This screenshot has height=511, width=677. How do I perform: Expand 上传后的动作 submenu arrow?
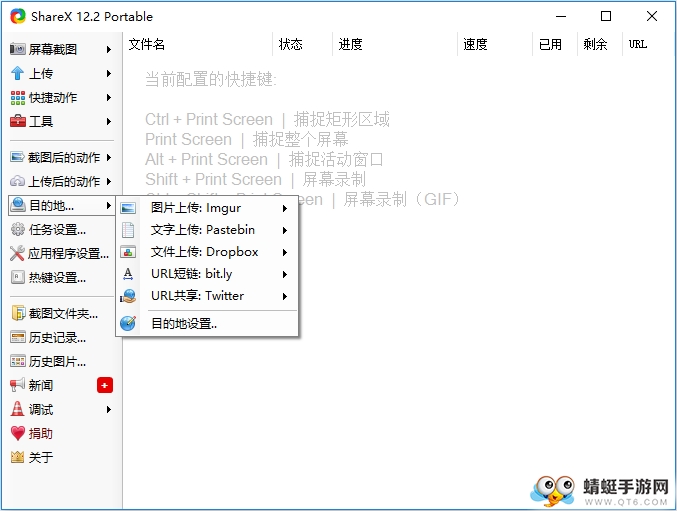pyautogui.click(x=109, y=181)
